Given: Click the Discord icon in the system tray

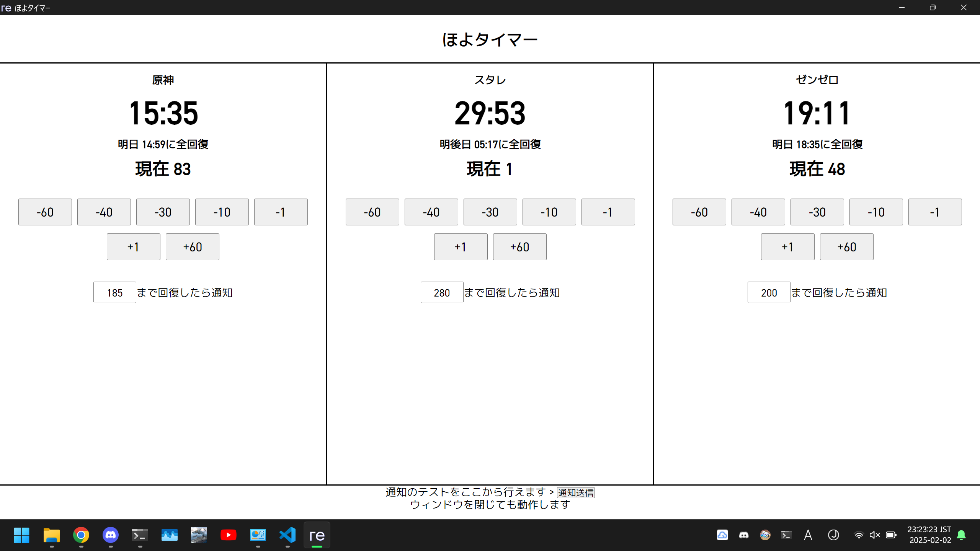Looking at the screenshot, I should point(743,535).
